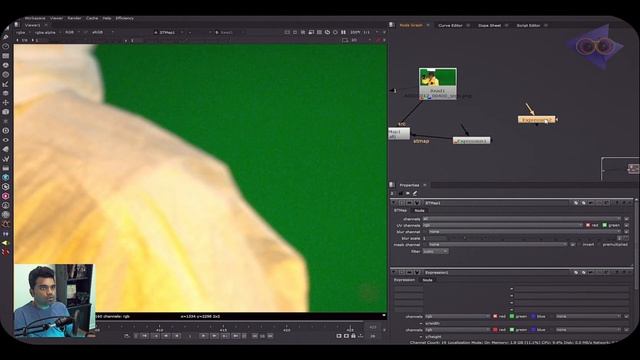Open the Views nodes toolbar menu
Screen dimensions: 640x360
pos(6,140)
